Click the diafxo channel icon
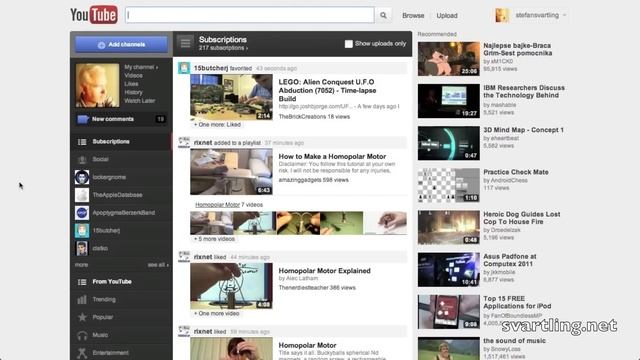The image size is (640, 360). 82,248
